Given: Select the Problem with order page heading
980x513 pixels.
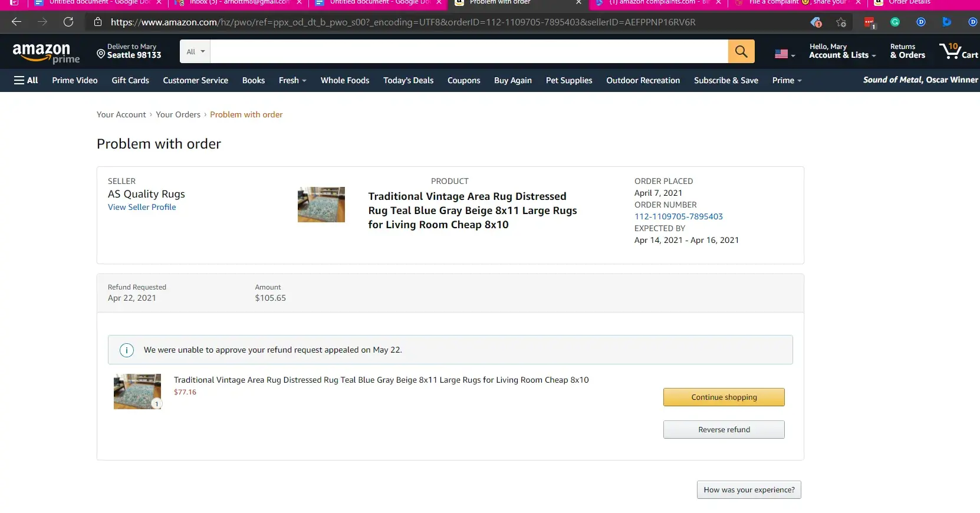Looking at the screenshot, I should click(x=159, y=144).
